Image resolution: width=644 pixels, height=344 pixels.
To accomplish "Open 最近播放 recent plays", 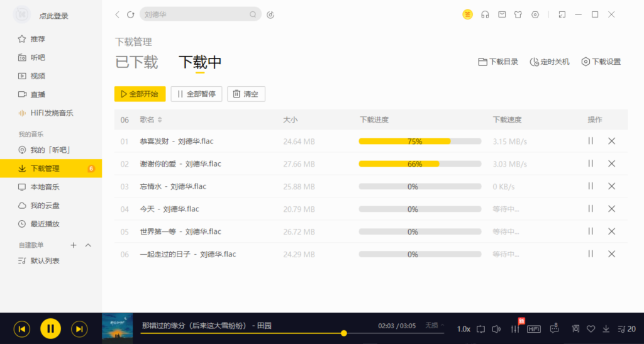I will coord(39,224).
